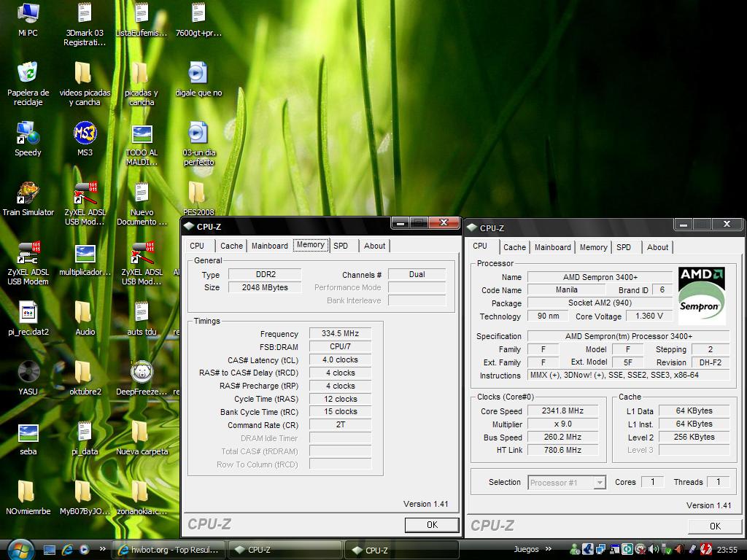747x560 pixels.
Task: Click Show Desktop in Quick Launch
Action: (50, 550)
